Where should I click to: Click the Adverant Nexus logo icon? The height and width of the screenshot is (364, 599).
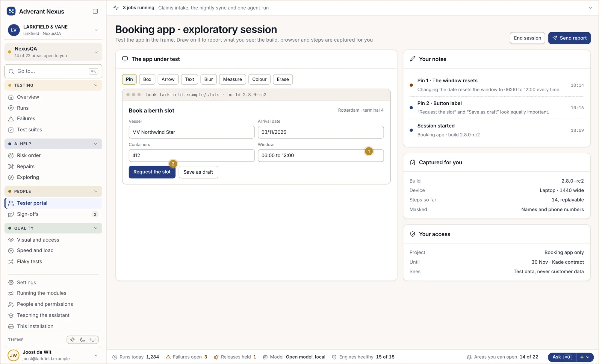[11, 11]
